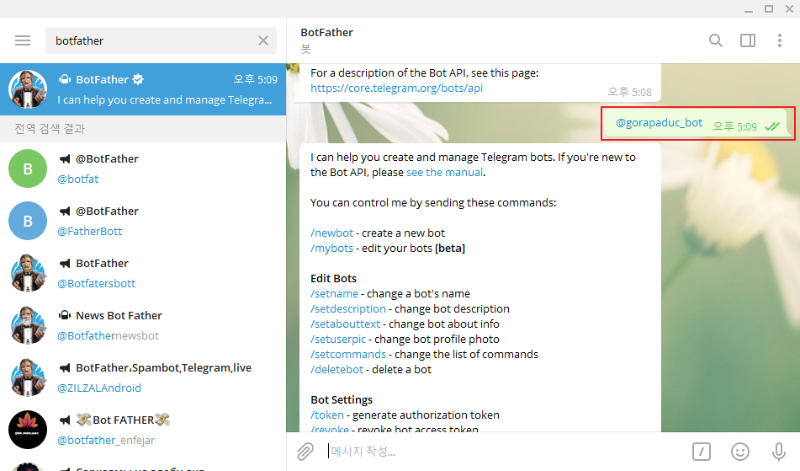The width and height of the screenshot is (800, 471).
Task: Open the emoji picker smiley icon
Action: [740, 451]
